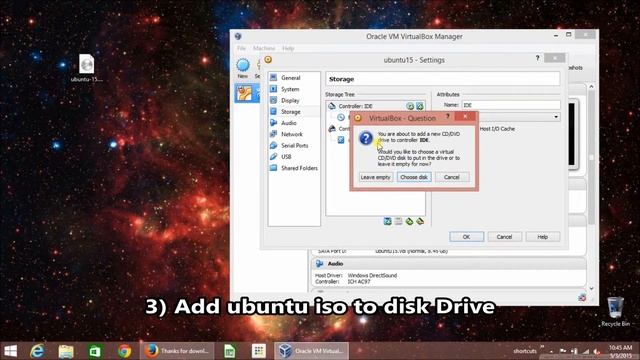Click the USB category icon
The height and width of the screenshot is (360, 640).
(273, 156)
